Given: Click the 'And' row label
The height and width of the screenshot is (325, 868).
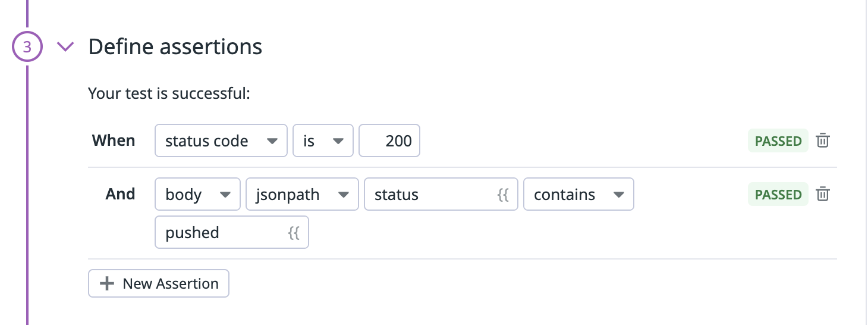Looking at the screenshot, I should (120, 194).
